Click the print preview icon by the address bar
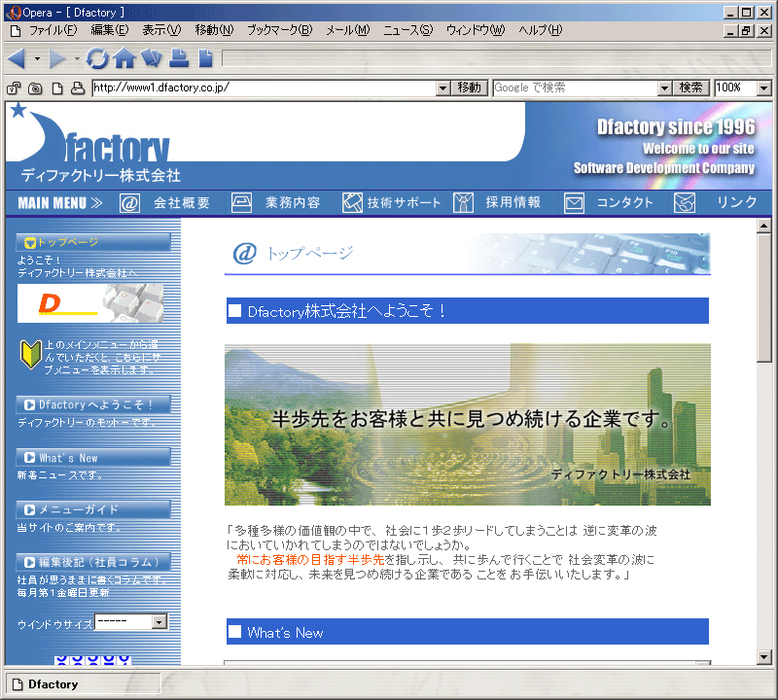Viewport: 778px width, 700px height. [78, 88]
